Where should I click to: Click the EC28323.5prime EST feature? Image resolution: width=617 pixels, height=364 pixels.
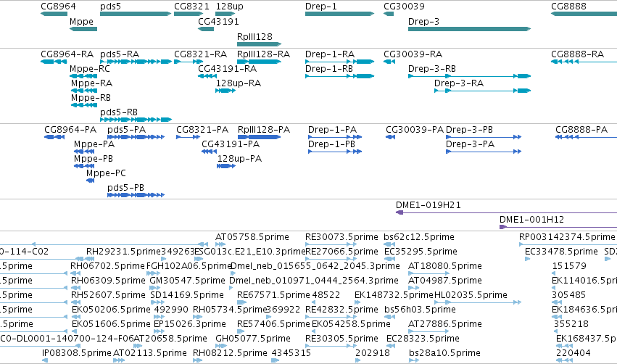[x=391, y=347]
